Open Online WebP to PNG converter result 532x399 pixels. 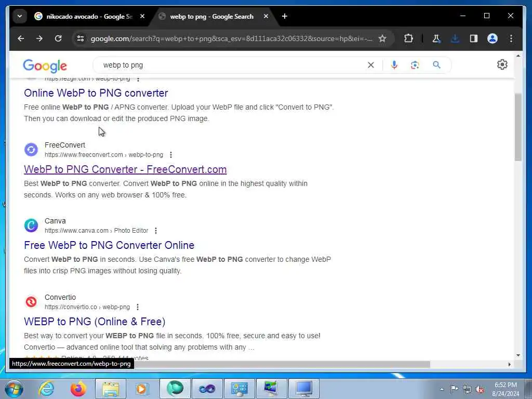point(96,93)
